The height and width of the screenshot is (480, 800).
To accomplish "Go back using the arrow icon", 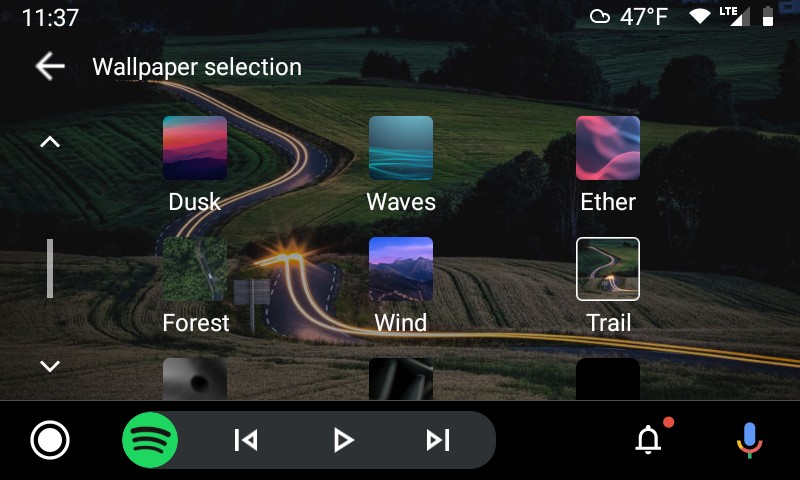I will 50,66.
